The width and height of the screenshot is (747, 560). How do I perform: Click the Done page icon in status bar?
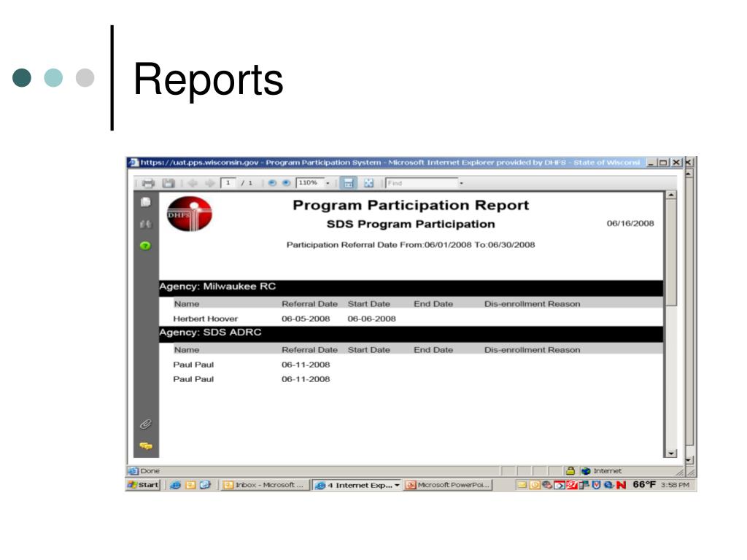click(133, 471)
